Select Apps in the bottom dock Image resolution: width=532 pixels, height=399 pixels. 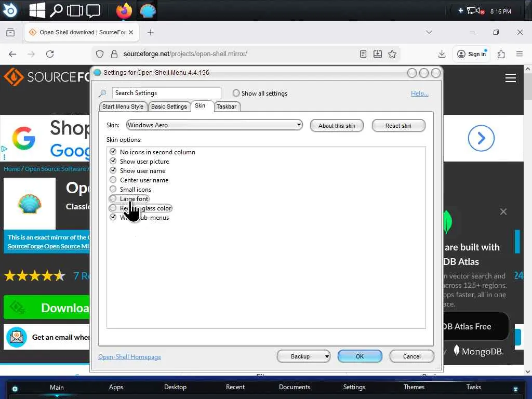coord(116,387)
